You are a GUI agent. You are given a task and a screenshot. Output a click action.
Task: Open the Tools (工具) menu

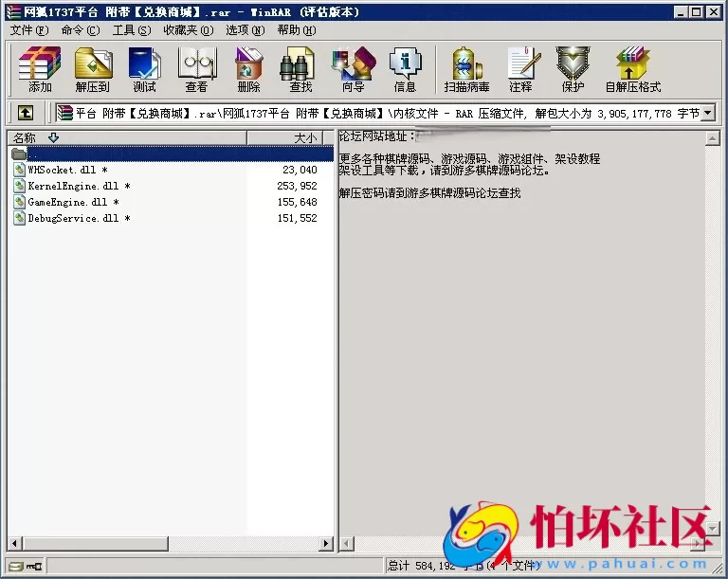[x=132, y=30]
